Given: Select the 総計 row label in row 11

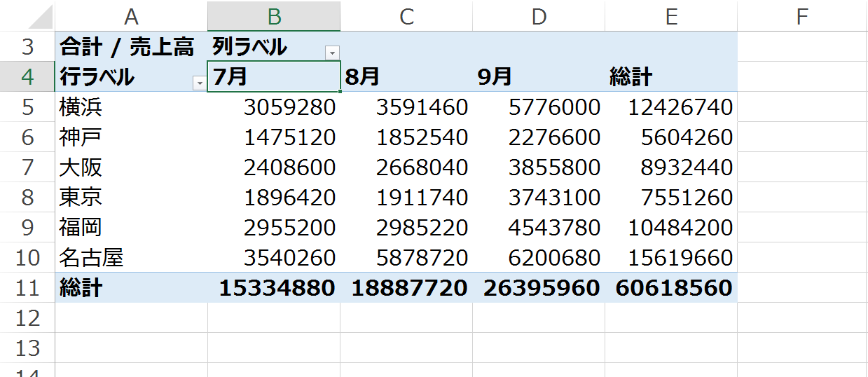Looking at the screenshot, I should (131, 288).
